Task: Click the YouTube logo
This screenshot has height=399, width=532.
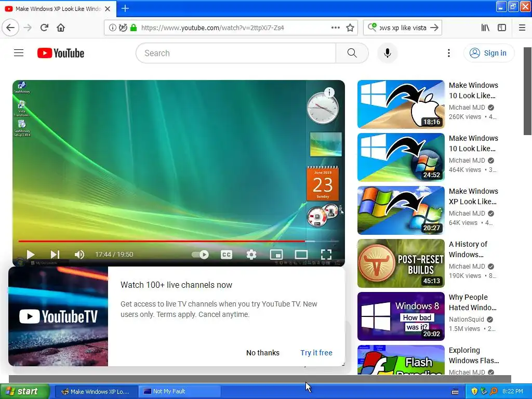Action: pyautogui.click(x=61, y=53)
